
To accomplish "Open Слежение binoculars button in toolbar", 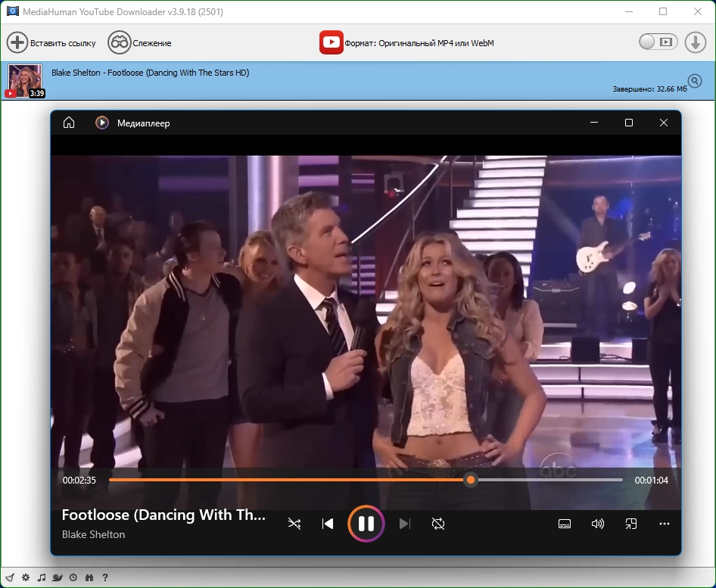I will 119,43.
